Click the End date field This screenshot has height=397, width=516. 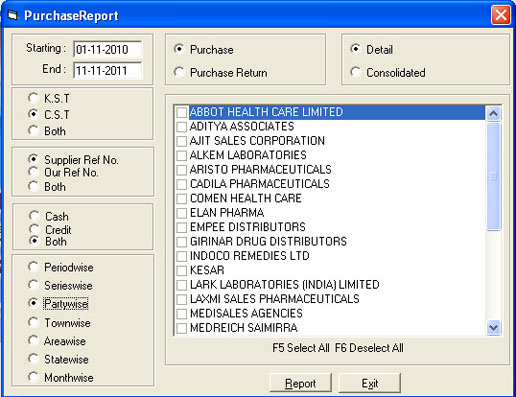point(108,70)
